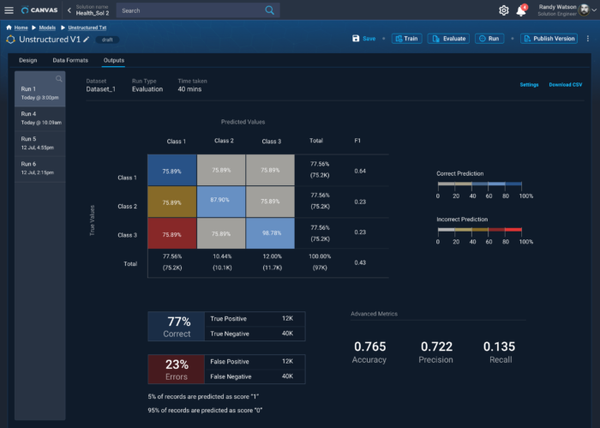Screen dimensions: 600x428
Task: Switch to the Design tab
Action: pos(28,60)
